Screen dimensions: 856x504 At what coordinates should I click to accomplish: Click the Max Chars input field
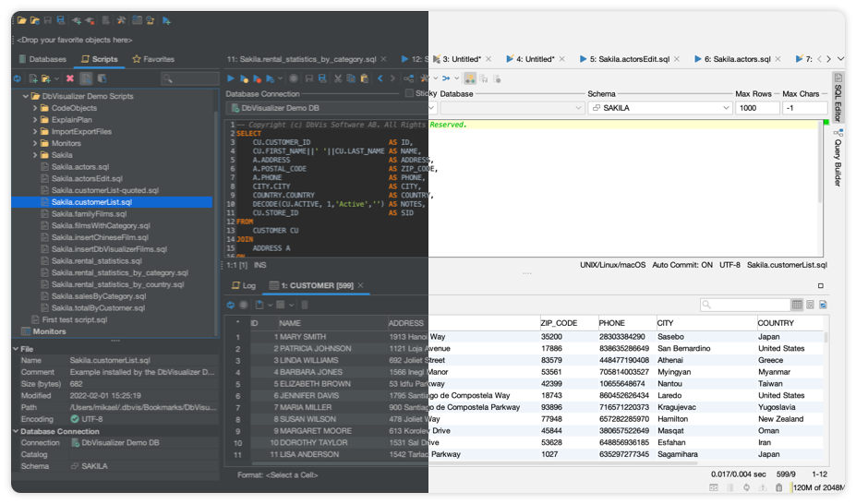(804, 108)
